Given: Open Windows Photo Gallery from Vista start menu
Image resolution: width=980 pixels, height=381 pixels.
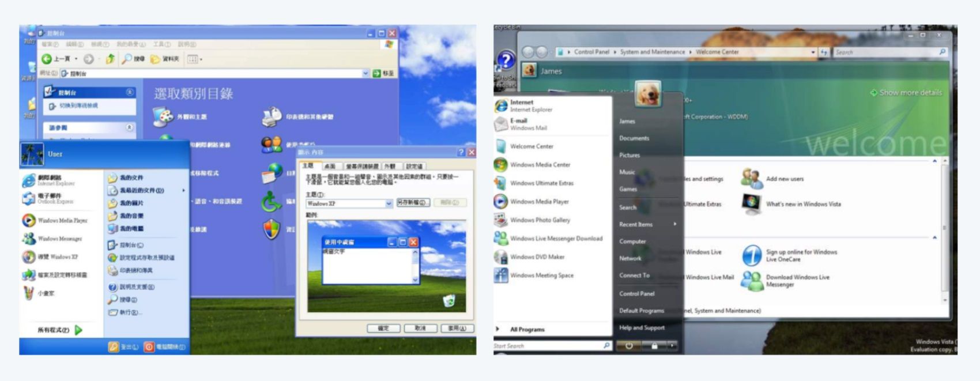Looking at the screenshot, I should click(533, 220).
